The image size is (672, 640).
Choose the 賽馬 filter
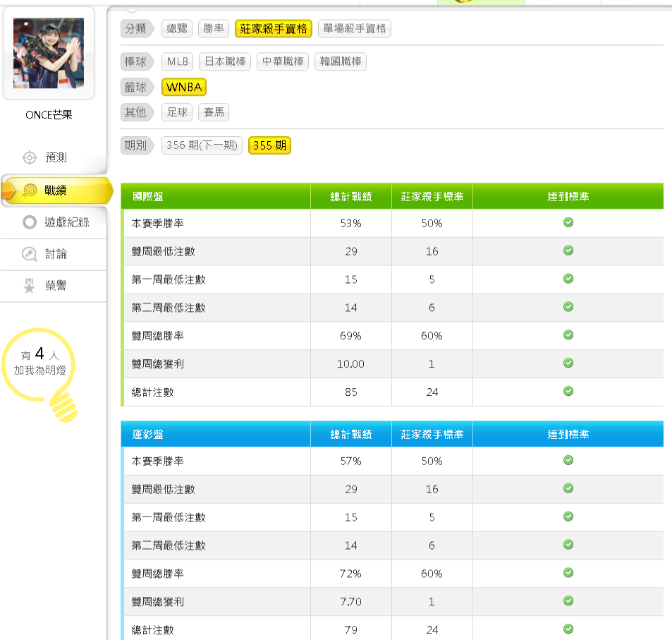[214, 112]
